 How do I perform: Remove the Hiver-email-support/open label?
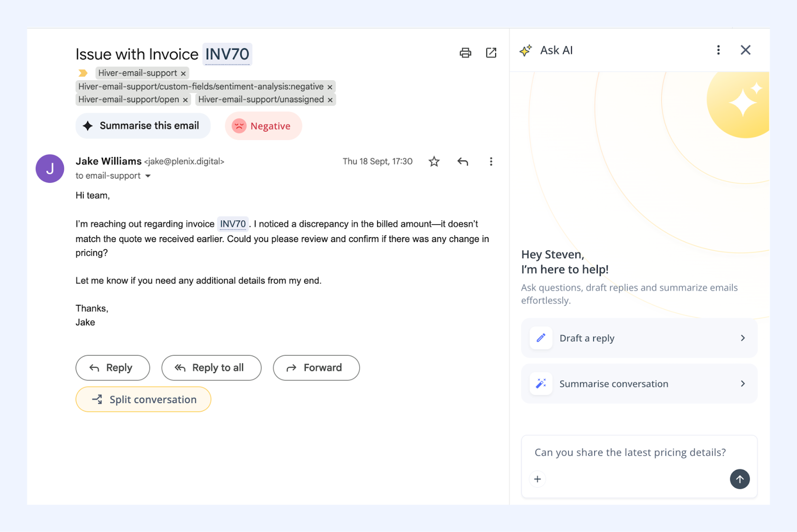pyautogui.click(x=185, y=100)
